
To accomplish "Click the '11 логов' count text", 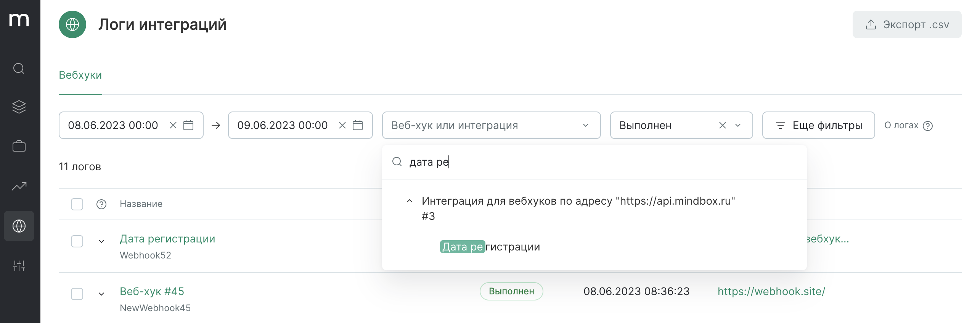I will click(80, 166).
